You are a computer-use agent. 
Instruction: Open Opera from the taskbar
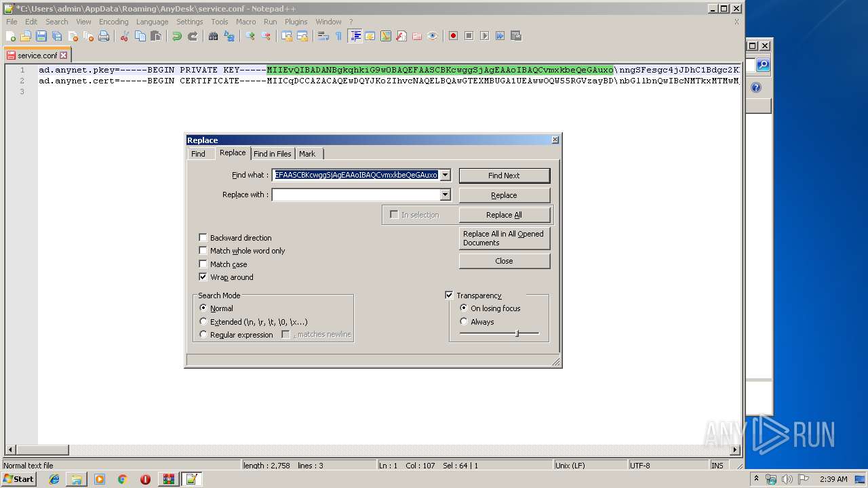(145, 479)
